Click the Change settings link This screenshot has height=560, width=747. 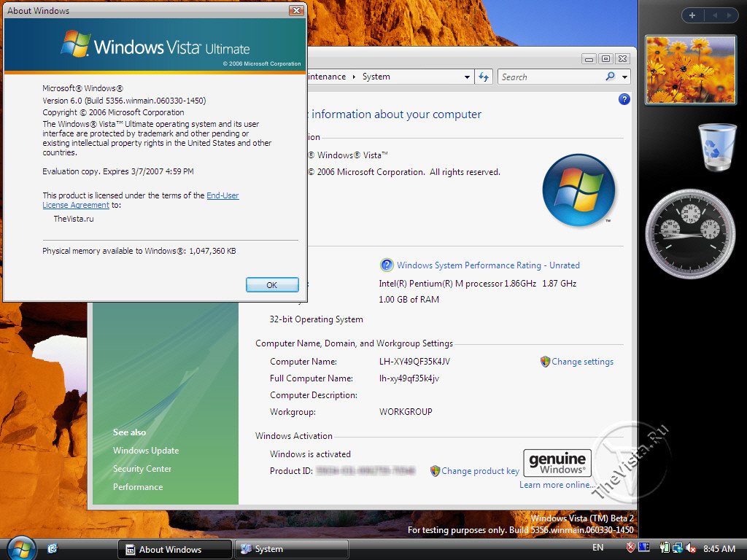click(582, 362)
